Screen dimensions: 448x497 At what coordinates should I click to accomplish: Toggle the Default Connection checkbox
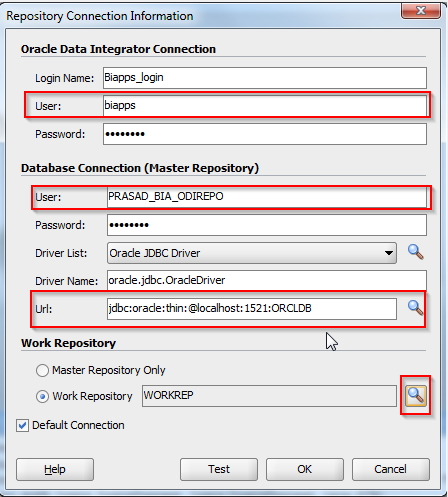click(x=22, y=426)
